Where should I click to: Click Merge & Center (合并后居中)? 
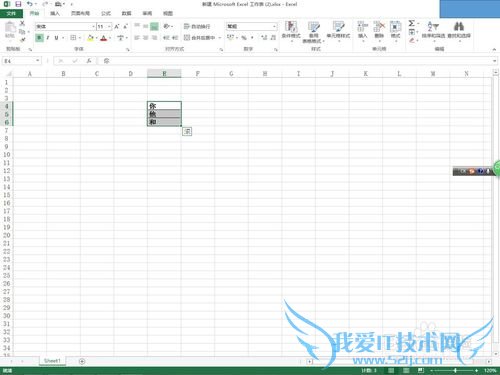coord(199,38)
